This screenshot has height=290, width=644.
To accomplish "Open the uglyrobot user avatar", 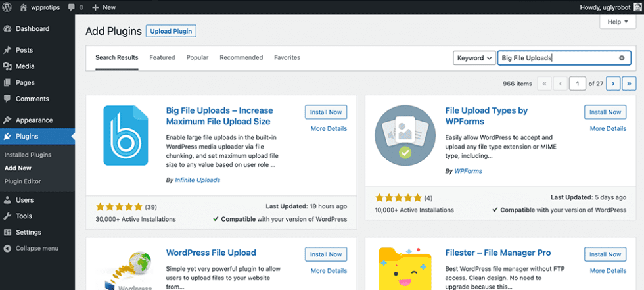I will pos(636,7).
